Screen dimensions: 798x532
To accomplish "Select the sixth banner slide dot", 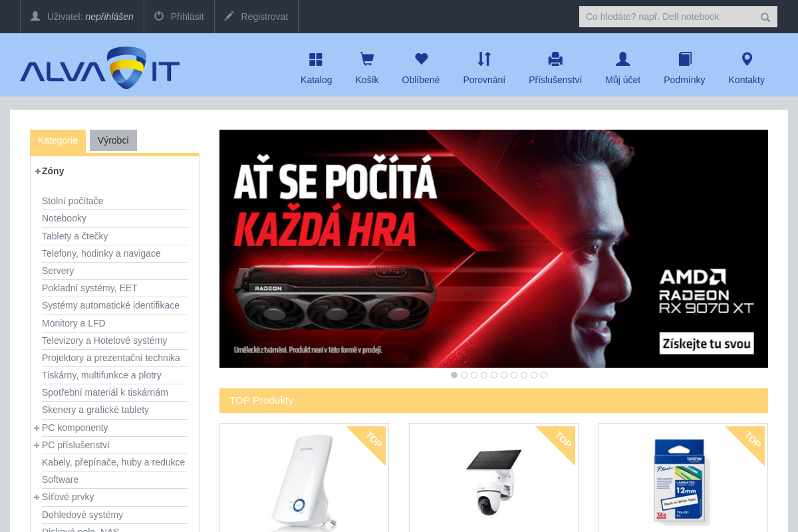I will (504, 375).
